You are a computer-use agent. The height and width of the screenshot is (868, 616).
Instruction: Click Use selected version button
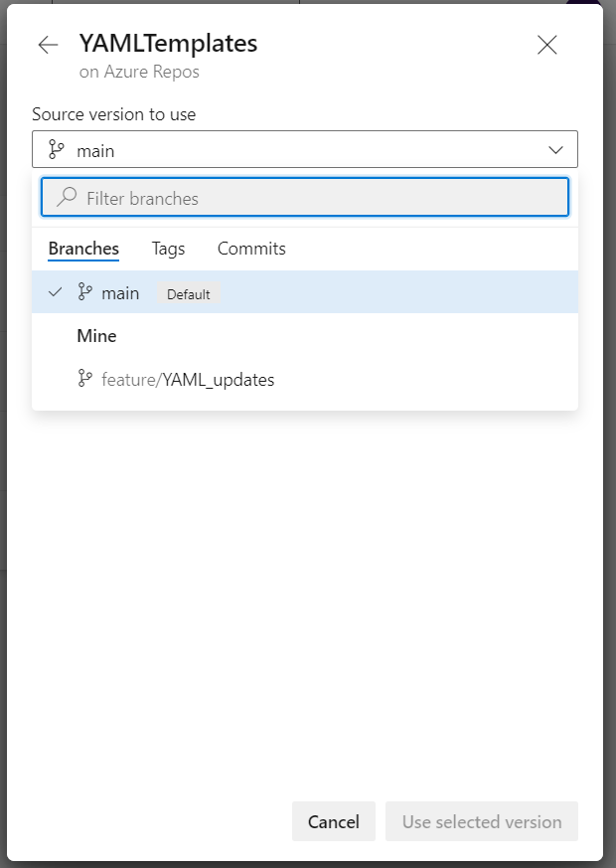(x=482, y=821)
